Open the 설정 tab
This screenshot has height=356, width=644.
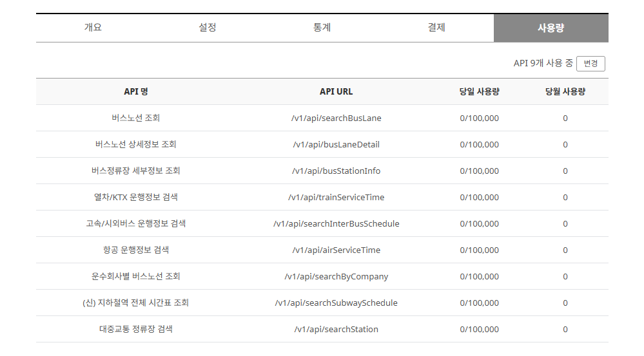[x=208, y=28]
